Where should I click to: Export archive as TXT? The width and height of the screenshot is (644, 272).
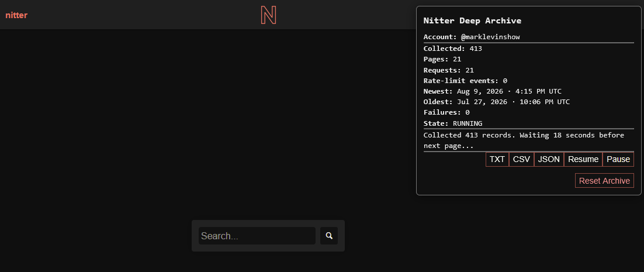coord(497,160)
